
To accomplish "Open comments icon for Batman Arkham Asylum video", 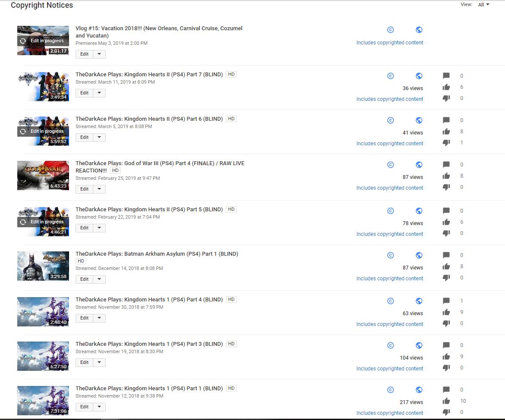I will coord(446,255).
